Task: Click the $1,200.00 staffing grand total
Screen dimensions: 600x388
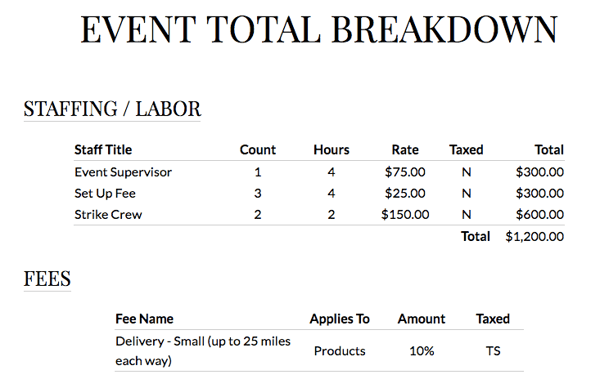Action: [x=534, y=236]
